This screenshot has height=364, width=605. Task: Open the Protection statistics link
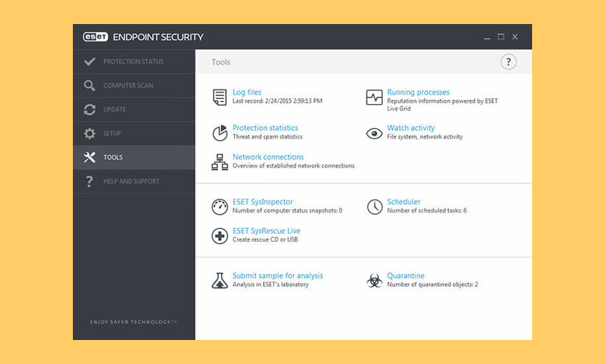point(265,128)
